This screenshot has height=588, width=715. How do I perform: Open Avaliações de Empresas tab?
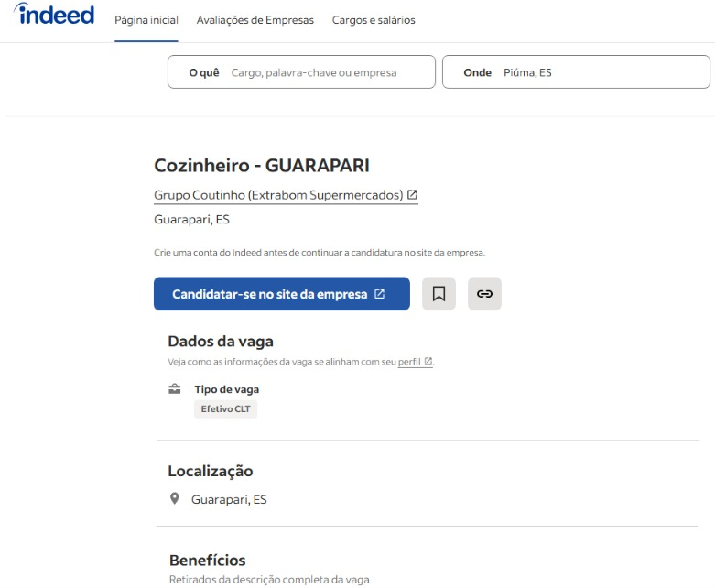tap(255, 20)
